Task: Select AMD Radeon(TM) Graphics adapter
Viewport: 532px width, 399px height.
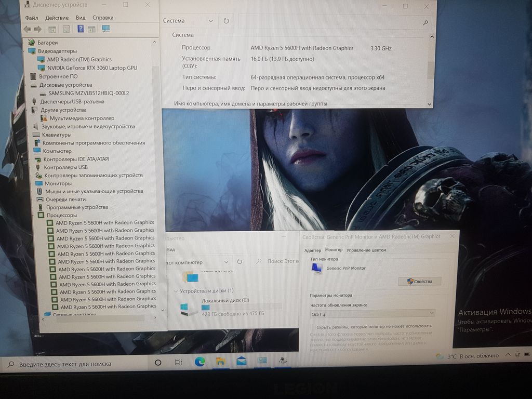Action: (x=79, y=59)
